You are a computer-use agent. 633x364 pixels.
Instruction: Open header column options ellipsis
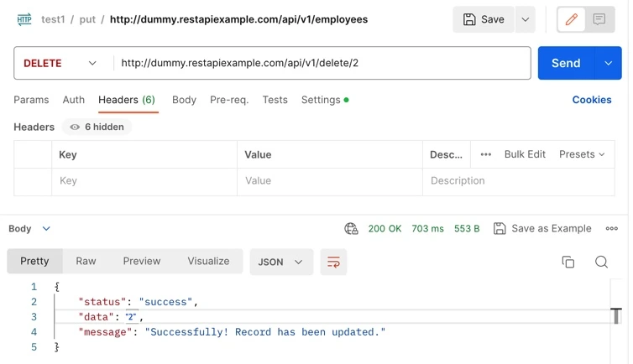point(486,154)
